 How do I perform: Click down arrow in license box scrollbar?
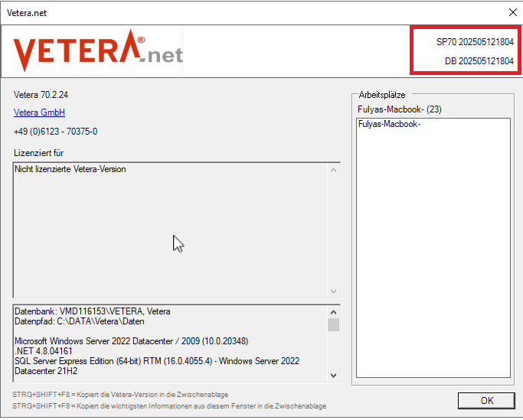coord(333,291)
